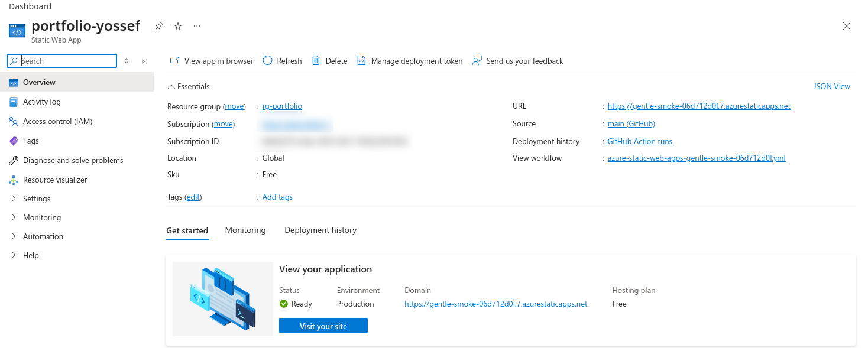Open Overview menu item
The image size is (868, 348).
tap(77, 82)
